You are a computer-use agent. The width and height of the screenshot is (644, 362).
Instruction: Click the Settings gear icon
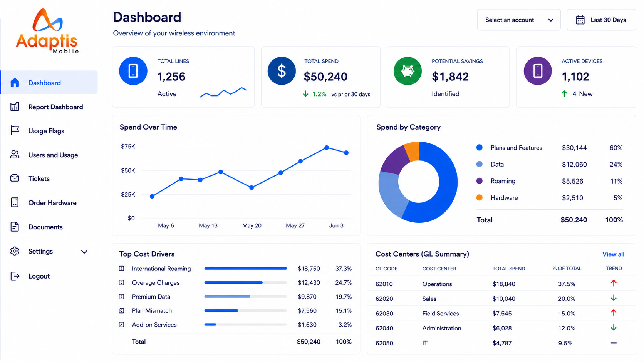(15, 251)
